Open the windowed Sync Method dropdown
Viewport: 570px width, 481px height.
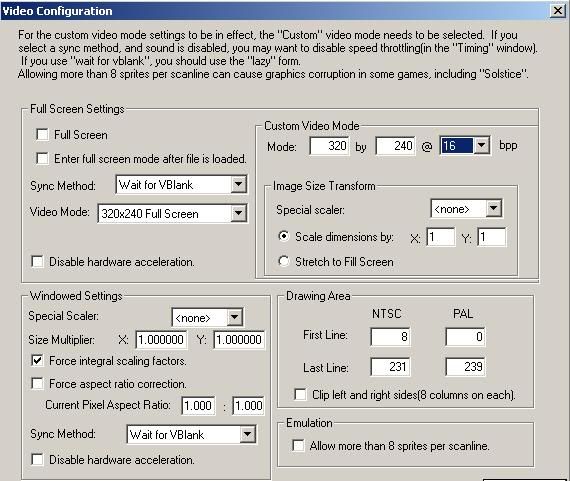[191, 434]
